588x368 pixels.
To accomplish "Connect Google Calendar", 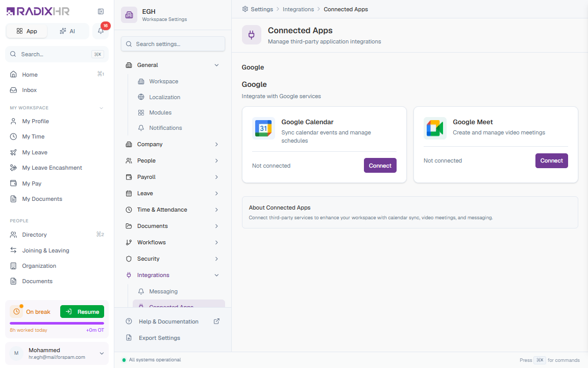I will coord(380,166).
